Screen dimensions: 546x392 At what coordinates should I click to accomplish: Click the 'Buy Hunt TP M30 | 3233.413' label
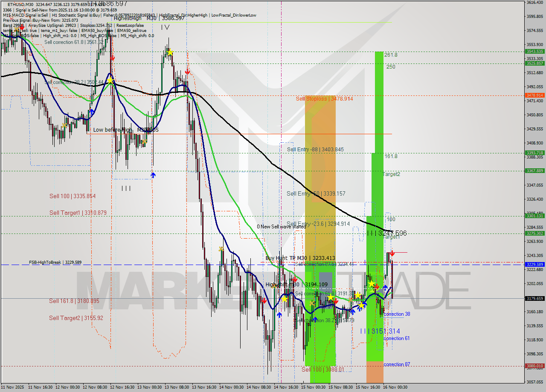click(x=300, y=258)
